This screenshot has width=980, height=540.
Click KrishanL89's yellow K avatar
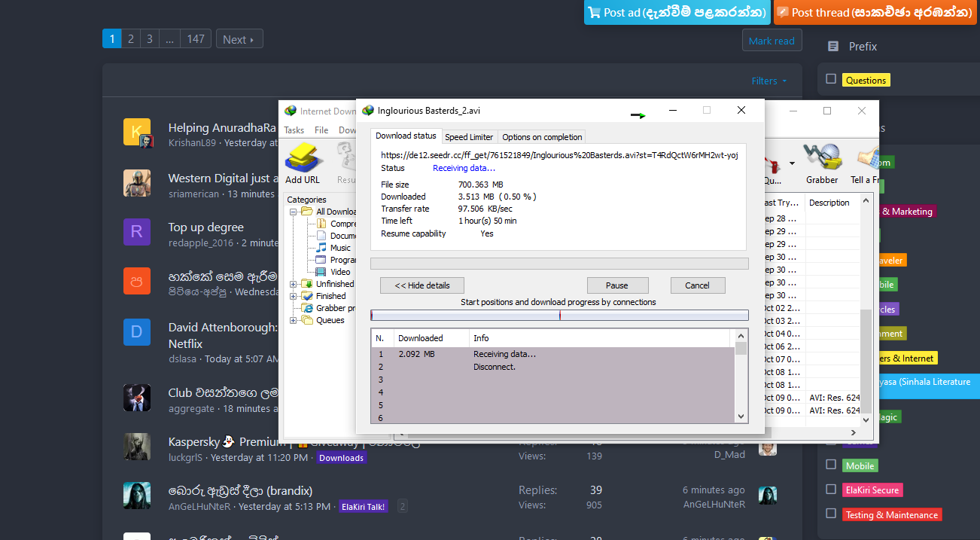(x=137, y=132)
